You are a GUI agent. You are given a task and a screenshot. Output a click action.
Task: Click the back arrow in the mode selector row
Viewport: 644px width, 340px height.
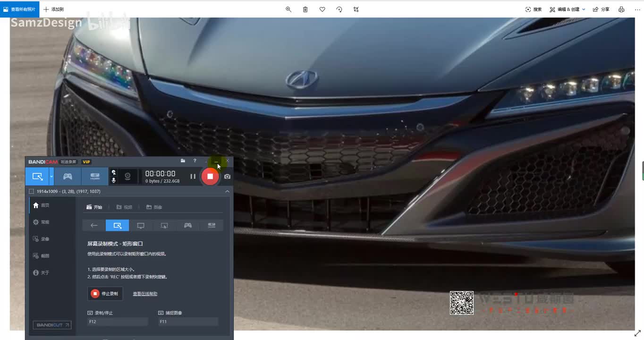(x=94, y=225)
